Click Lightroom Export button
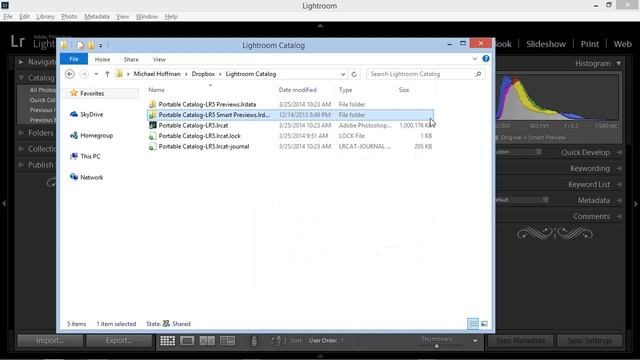Image resolution: width=640 pixels, height=360 pixels. (119, 340)
